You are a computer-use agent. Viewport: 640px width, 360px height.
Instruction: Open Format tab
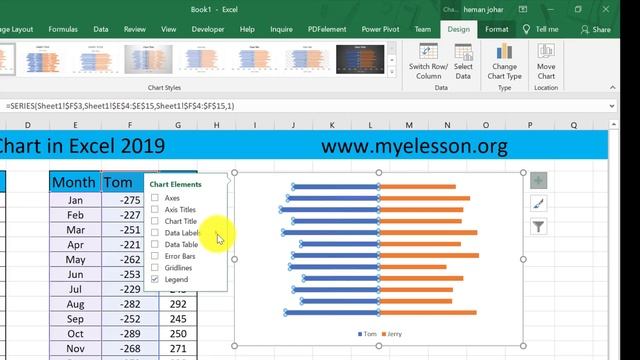pyautogui.click(x=497, y=29)
